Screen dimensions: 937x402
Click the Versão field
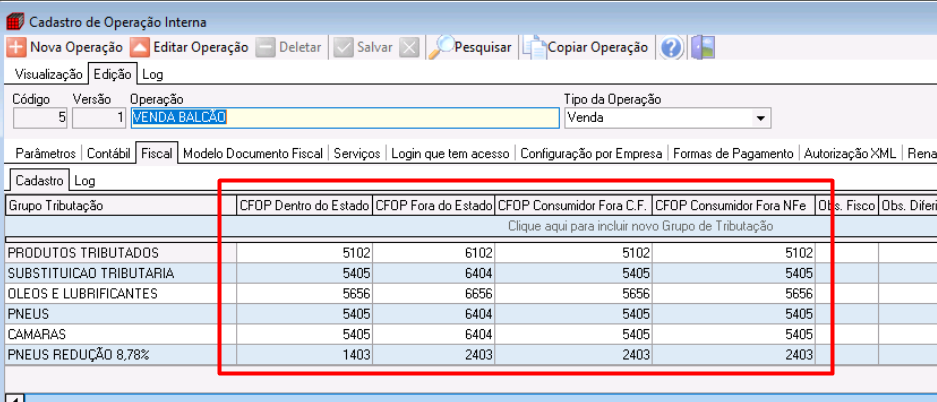click(x=99, y=118)
